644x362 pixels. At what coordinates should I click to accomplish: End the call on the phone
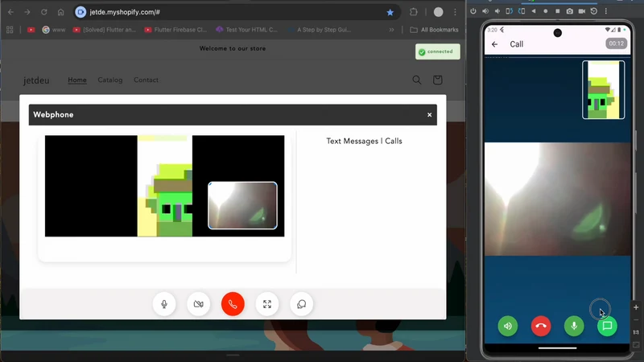541,327
